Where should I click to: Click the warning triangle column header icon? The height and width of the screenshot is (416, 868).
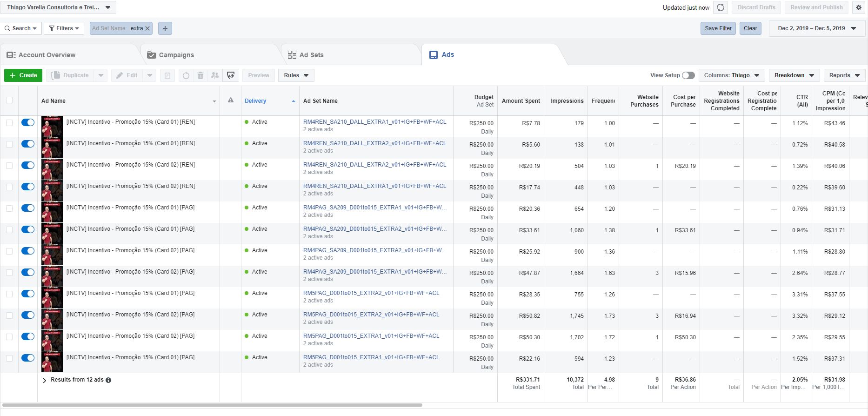230,101
